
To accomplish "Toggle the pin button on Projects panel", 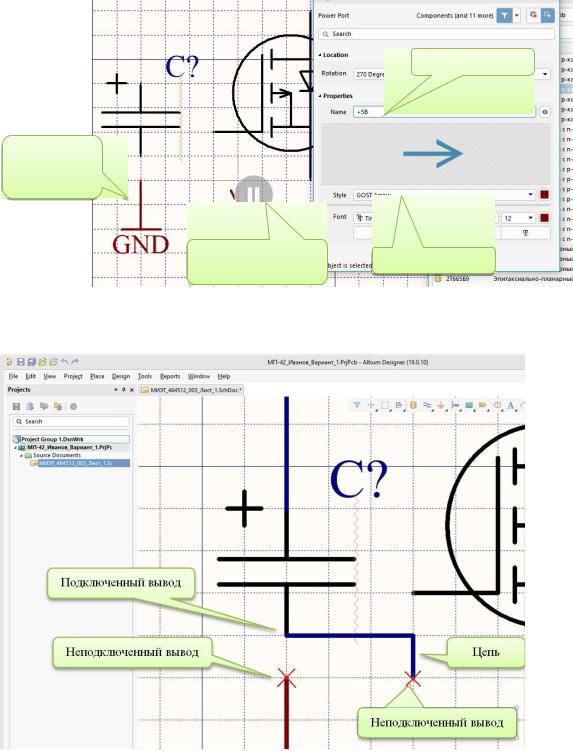I will coord(124,390).
